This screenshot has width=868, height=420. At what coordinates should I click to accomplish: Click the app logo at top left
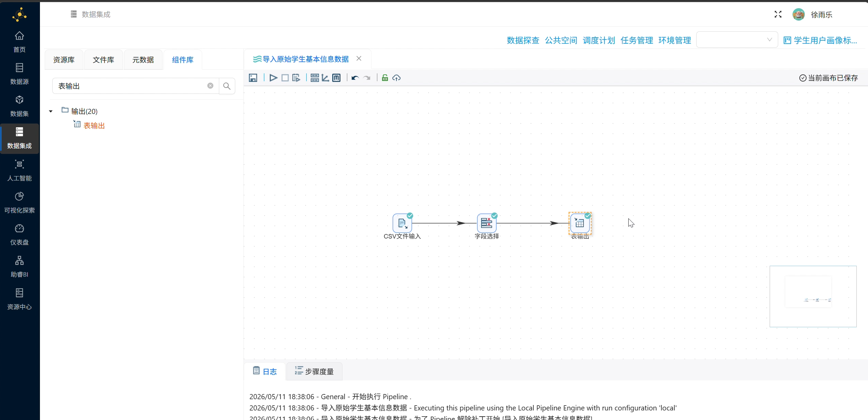click(x=19, y=15)
